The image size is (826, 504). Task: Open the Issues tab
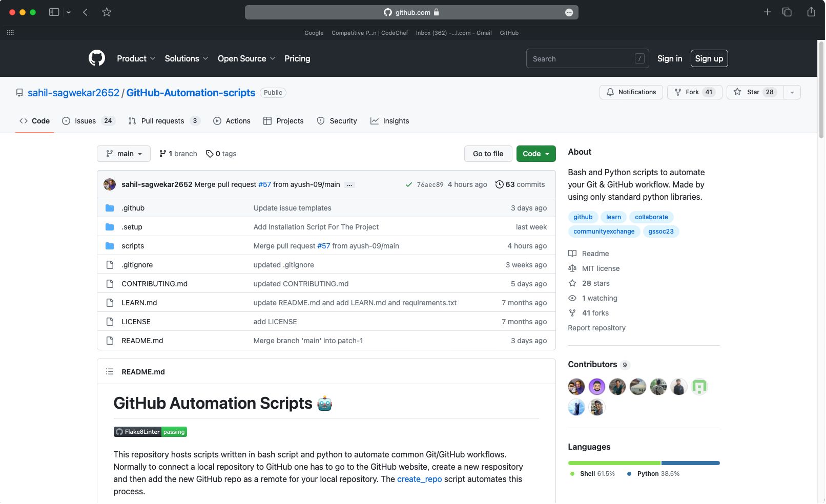tap(88, 121)
